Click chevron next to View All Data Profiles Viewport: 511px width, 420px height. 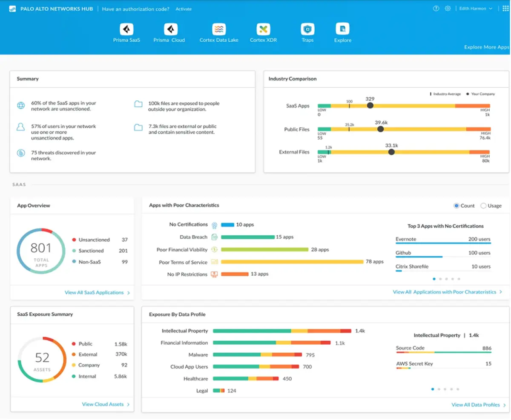(505, 405)
